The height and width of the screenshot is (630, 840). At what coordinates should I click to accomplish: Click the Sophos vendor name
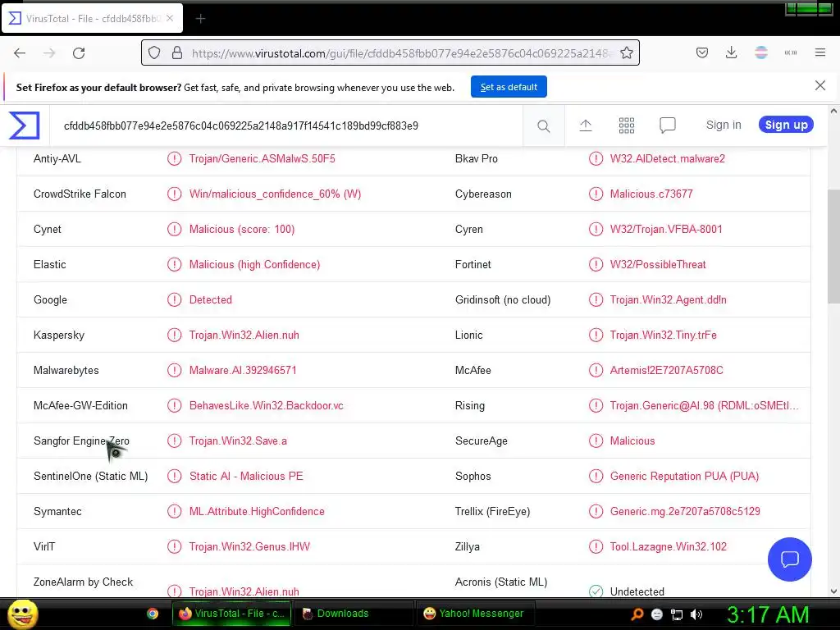(x=472, y=477)
